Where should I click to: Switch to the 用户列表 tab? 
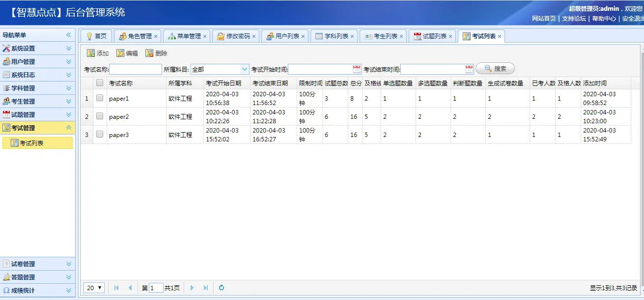[x=285, y=36]
